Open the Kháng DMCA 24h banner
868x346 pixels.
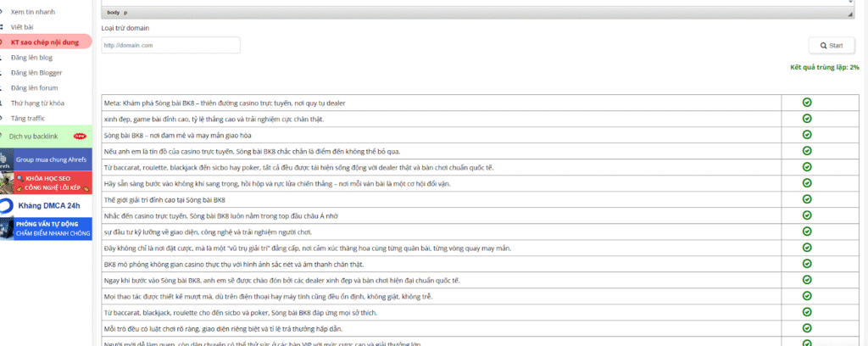coord(46,206)
